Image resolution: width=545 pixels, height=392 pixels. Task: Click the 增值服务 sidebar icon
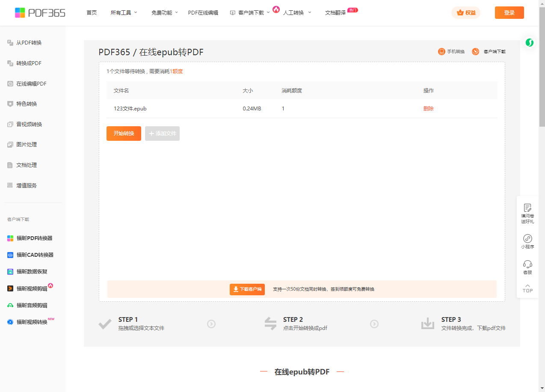click(x=10, y=185)
